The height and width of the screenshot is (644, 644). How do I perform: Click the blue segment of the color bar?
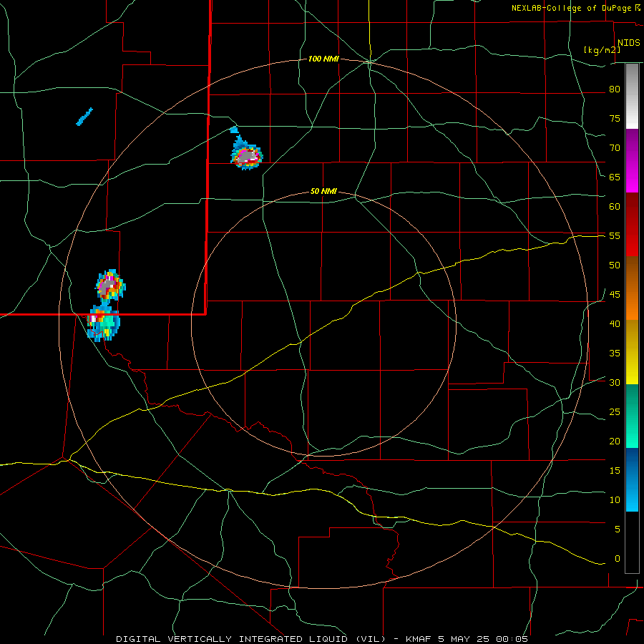click(x=632, y=479)
